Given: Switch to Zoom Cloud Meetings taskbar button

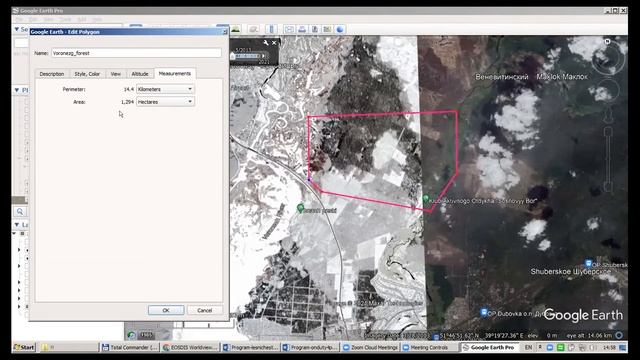Looking at the screenshot, I should (x=370, y=347).
